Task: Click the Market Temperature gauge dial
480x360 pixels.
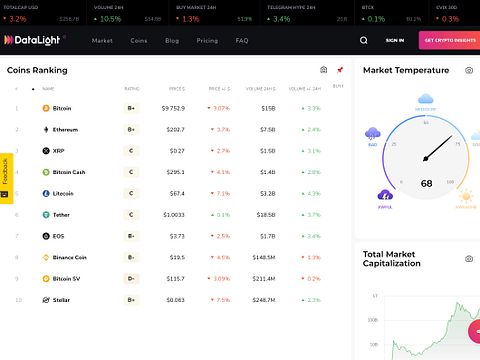Action: pos(426,157)
